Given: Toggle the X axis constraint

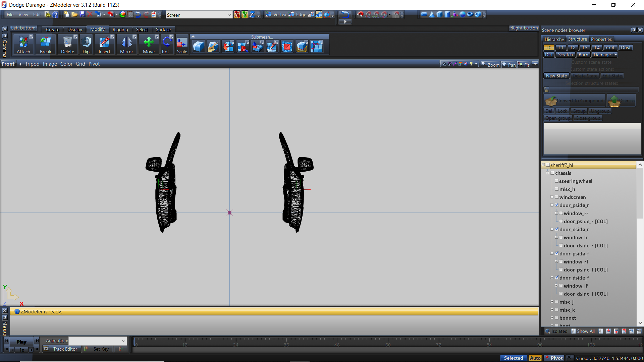Looking at the screenshot, I should 237,14.
